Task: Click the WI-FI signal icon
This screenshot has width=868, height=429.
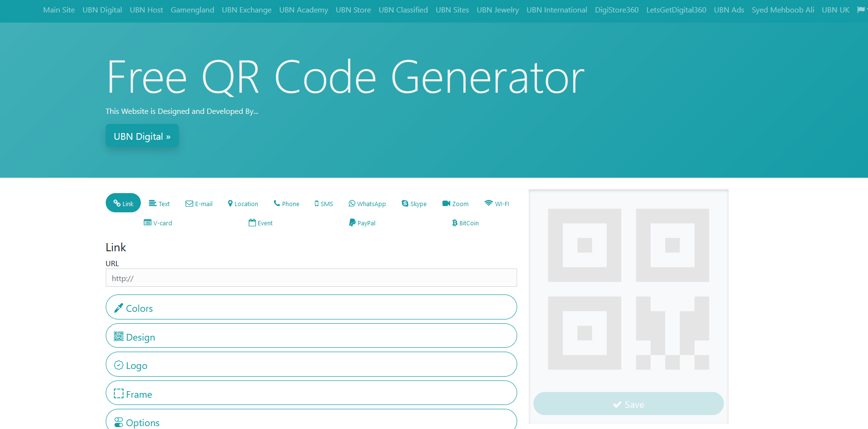Action: point(489,203)
